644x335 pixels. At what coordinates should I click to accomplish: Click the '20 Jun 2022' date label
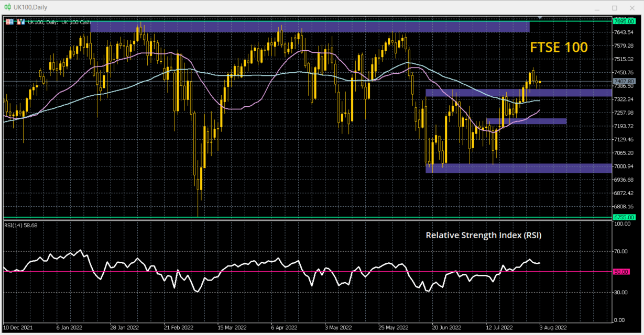click(x=447, y=329)
